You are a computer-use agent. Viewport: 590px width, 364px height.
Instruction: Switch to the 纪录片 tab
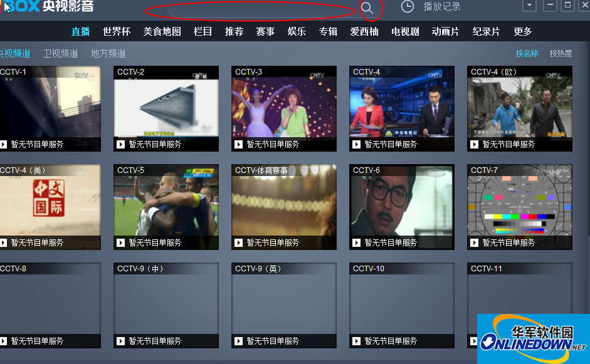tap(486, 31)
